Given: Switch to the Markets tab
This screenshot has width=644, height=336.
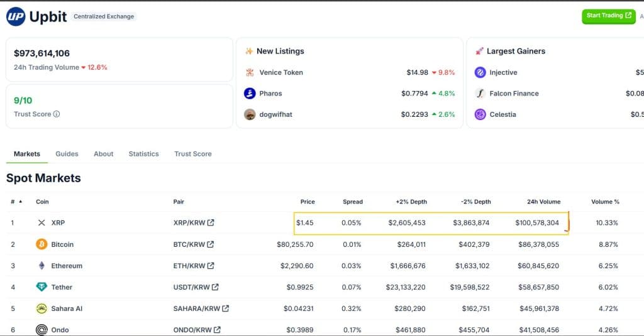Looking at the screenshot, I should tap(26, 154).
